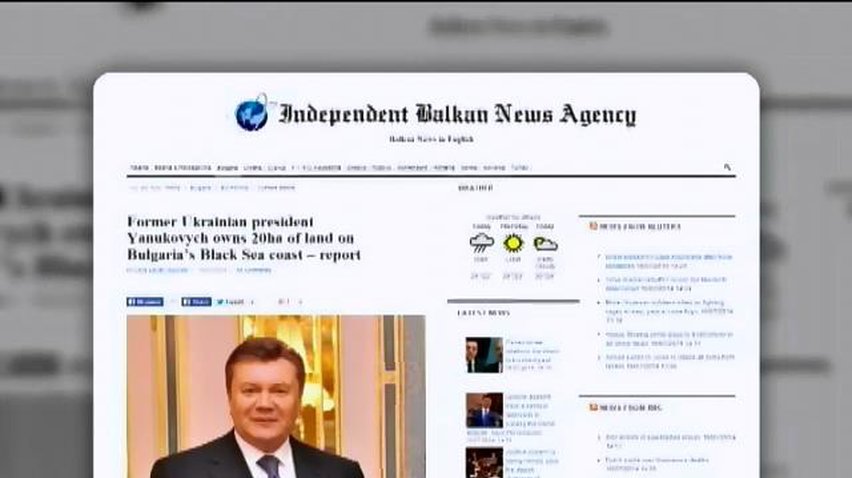
Task: Click the RSS icon beside News from Reuters
Action: [x=593, y=226]
